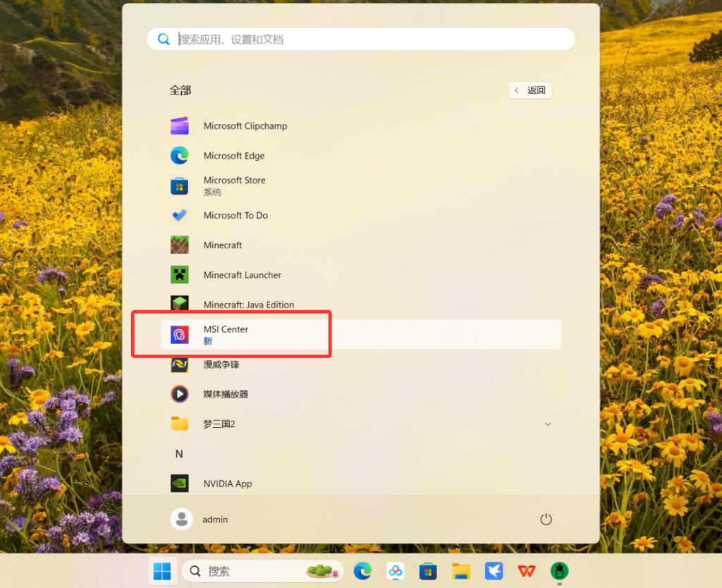Click the taskbar 搜索 search box
The width and height of the screenshot is (722, 588).
(x=263, y=571)
